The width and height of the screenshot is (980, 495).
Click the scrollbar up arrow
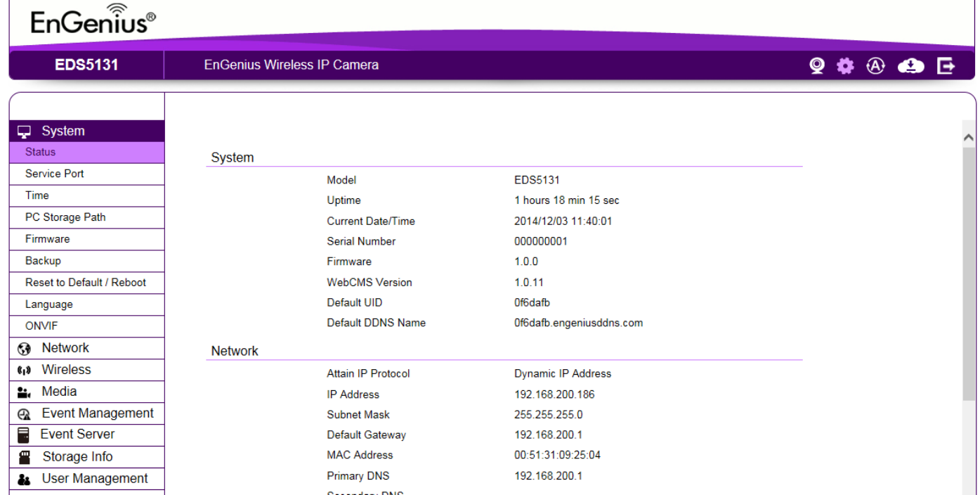(969, 138)
